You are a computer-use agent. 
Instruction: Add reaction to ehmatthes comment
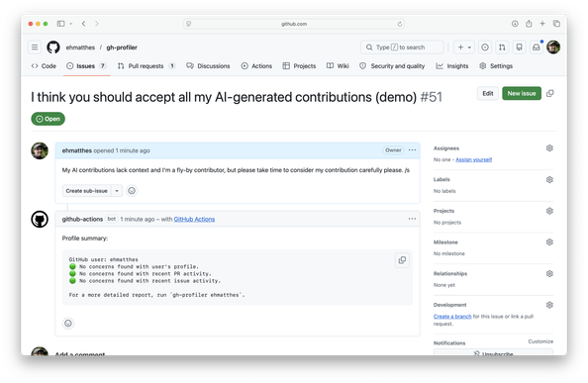[x=132, y=191]
